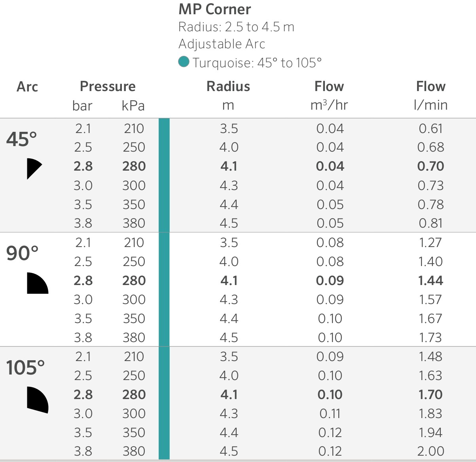476x462 pixels.
Task: Click the Radius column header
Action: pos(228,86)
